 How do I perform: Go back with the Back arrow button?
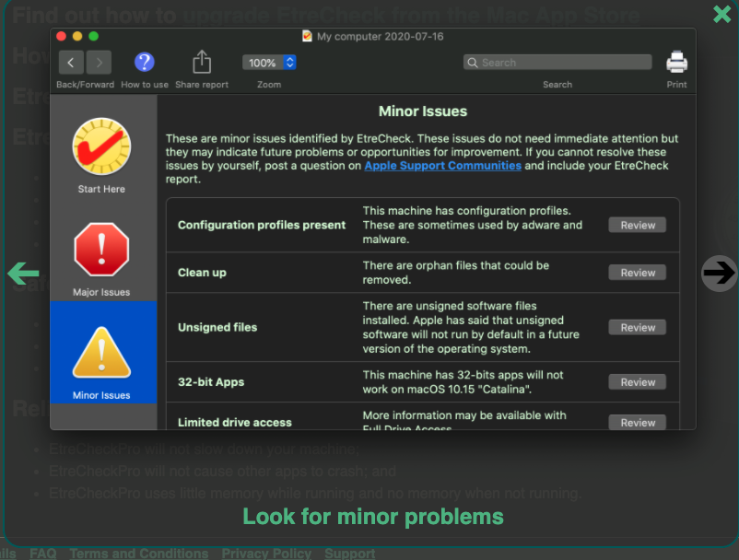click(x=71, y=62)
